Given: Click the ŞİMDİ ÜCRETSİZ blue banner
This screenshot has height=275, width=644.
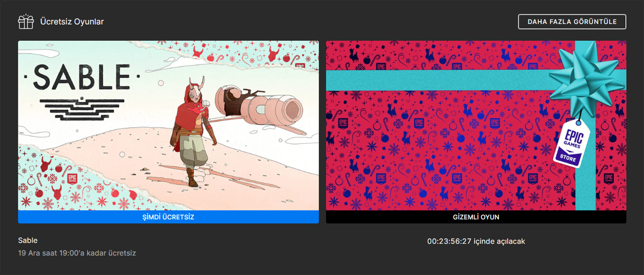Looking at the screenshot, I should 169,217.
